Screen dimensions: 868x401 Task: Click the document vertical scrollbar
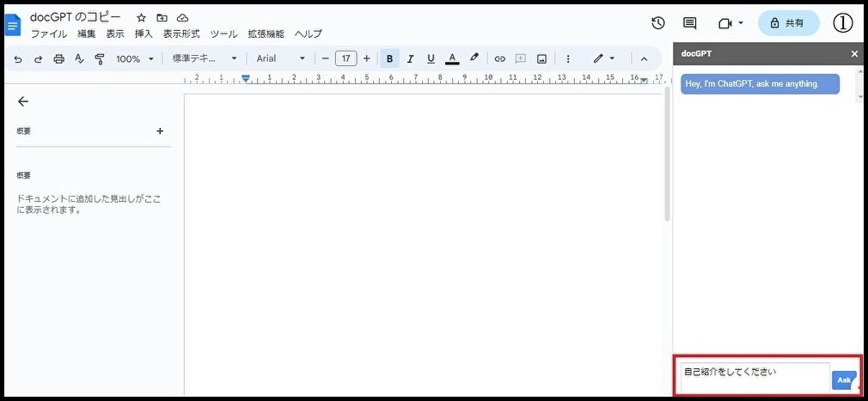[x=667, y=155]
